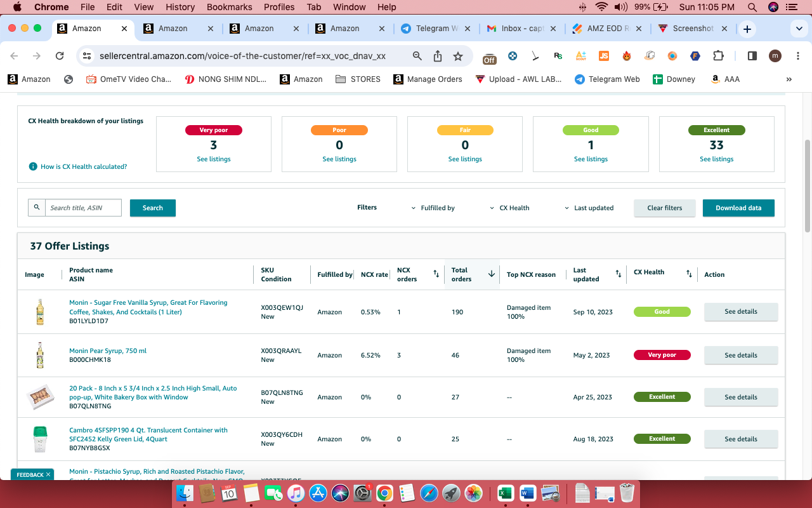This screenshot has height=508, width=812.
Task: Switch to the 'AMZ EOD R' tab
Action: 606,29
